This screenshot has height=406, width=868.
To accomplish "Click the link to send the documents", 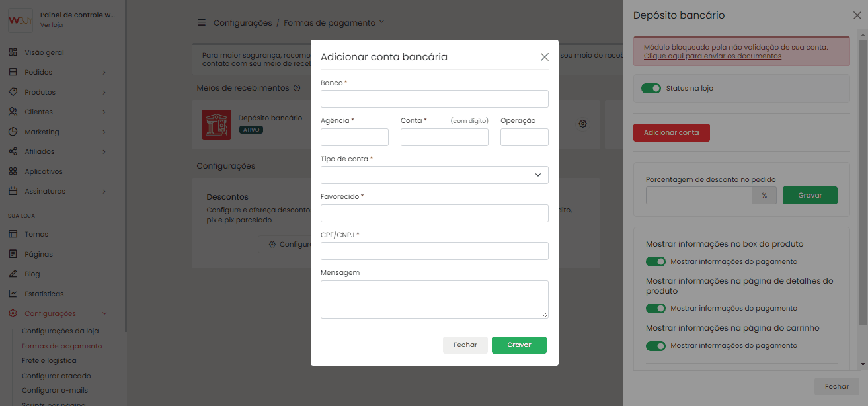I will (x=712, y=56).
